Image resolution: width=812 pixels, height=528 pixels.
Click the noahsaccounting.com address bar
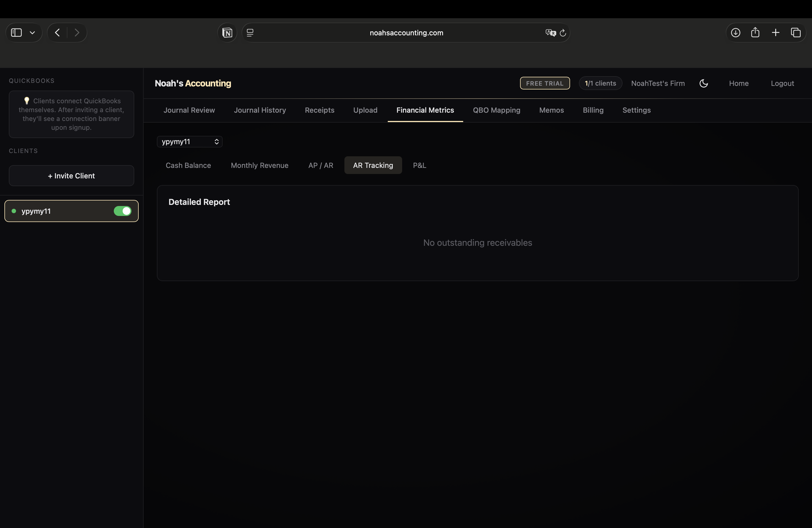[x=406, y=33]
